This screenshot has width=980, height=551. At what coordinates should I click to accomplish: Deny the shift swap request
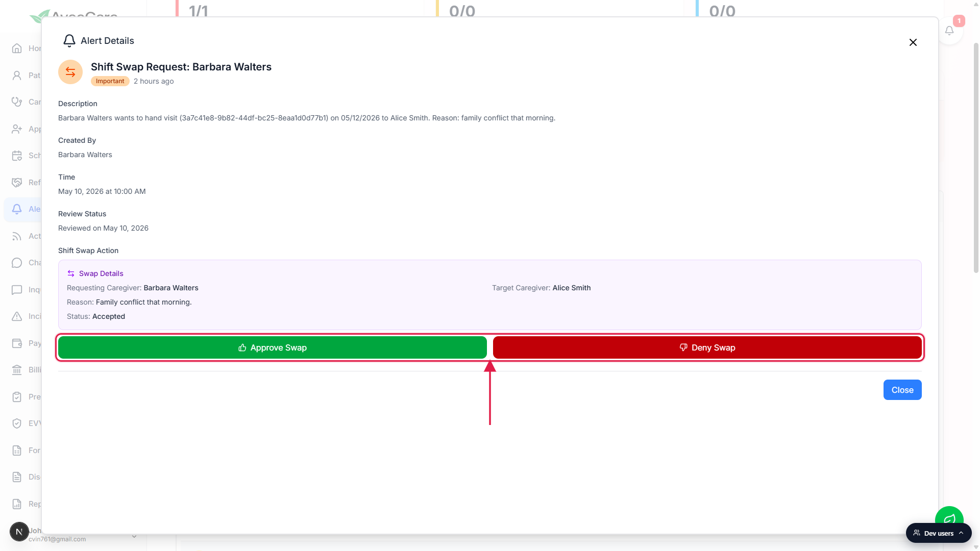pos(707,347)
